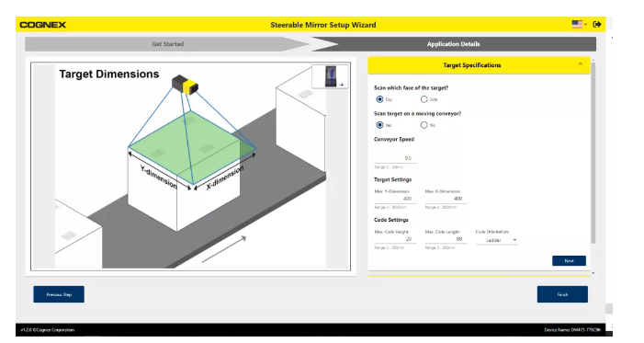Click the Next button
644x343 pixels.
click(569, 261)
